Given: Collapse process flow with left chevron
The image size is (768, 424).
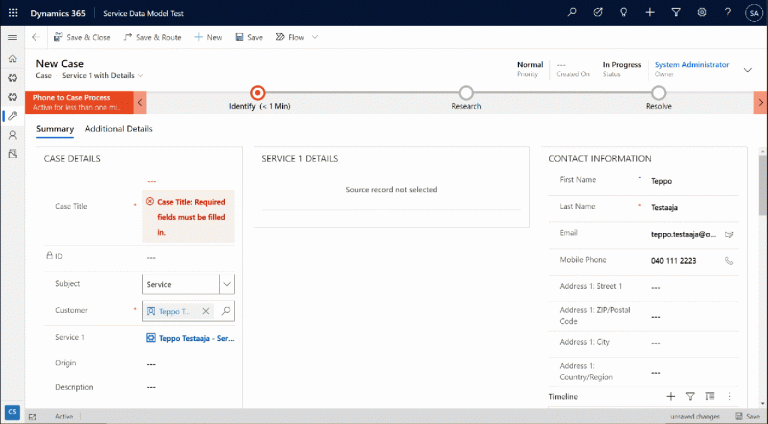Looking at the screenshot, I should pos(140,102).
